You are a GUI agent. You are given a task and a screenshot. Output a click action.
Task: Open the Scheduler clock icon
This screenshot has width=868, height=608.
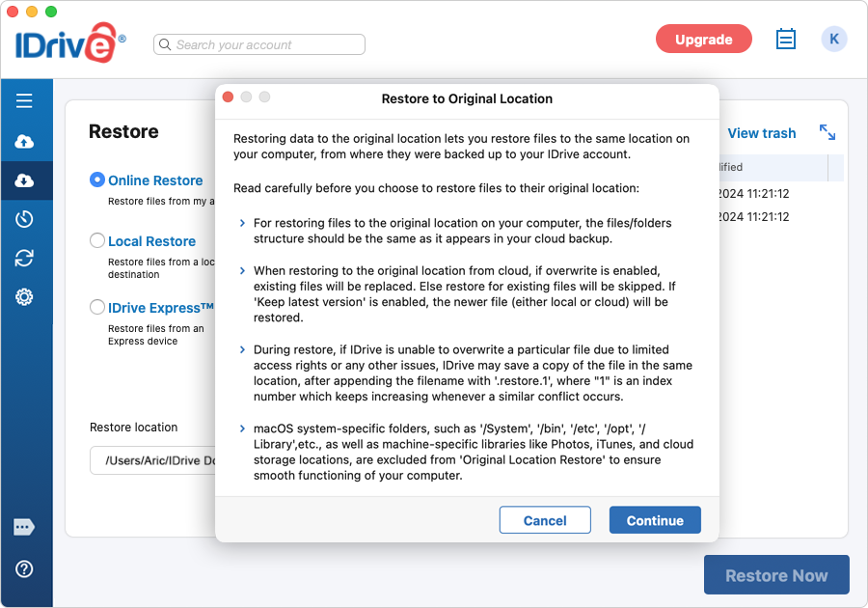tap(24, 219)
